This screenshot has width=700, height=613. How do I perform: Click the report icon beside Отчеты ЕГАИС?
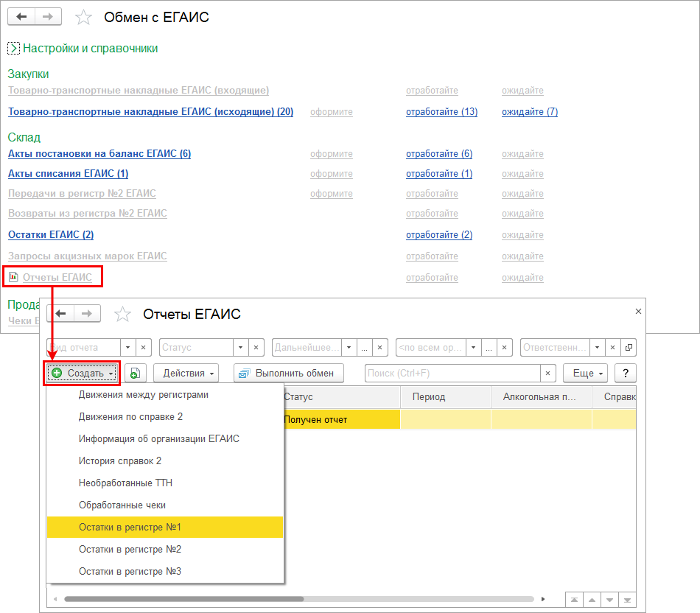(x=13, y=277)
